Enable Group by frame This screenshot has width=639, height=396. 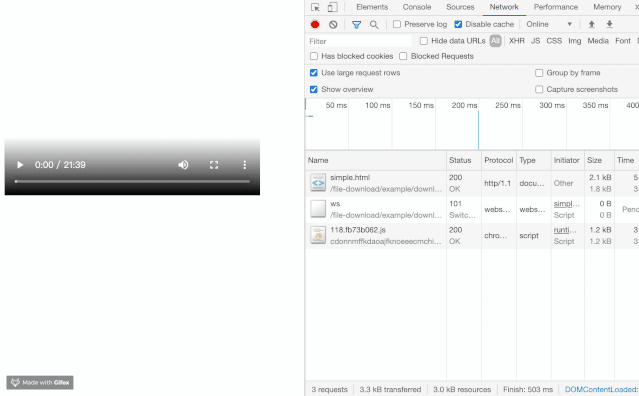(x=539, y=73)
